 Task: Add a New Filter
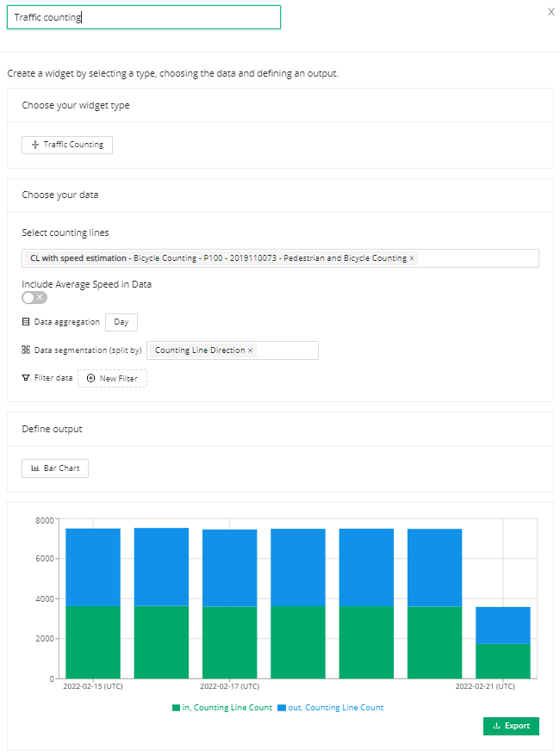[112, 379]
